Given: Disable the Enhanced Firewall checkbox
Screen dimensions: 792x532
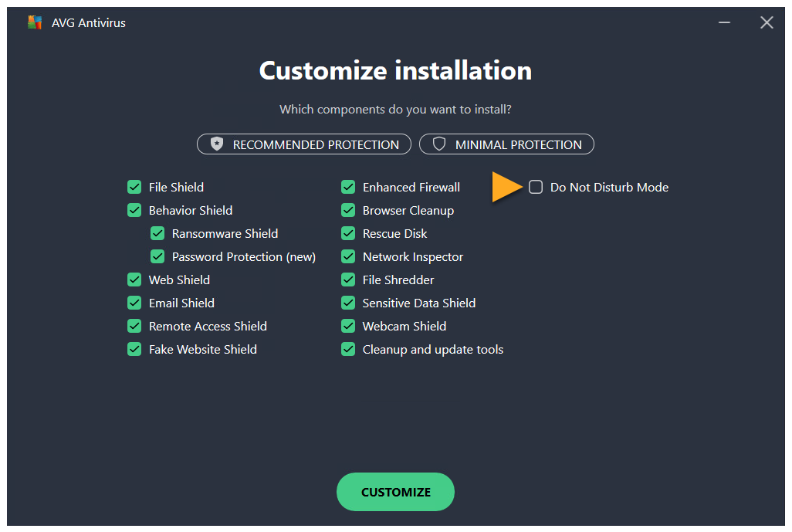Looking at the screenshot, I should (348, 187).
